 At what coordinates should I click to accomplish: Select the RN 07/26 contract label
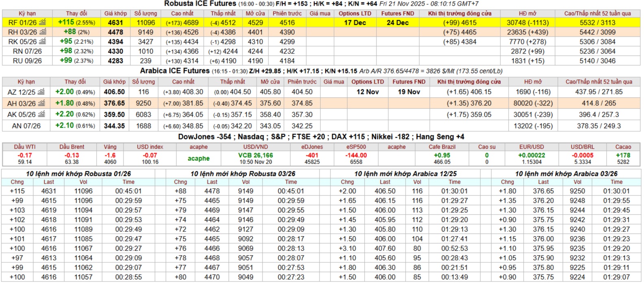pyautogui.click(x=27, y=51)
